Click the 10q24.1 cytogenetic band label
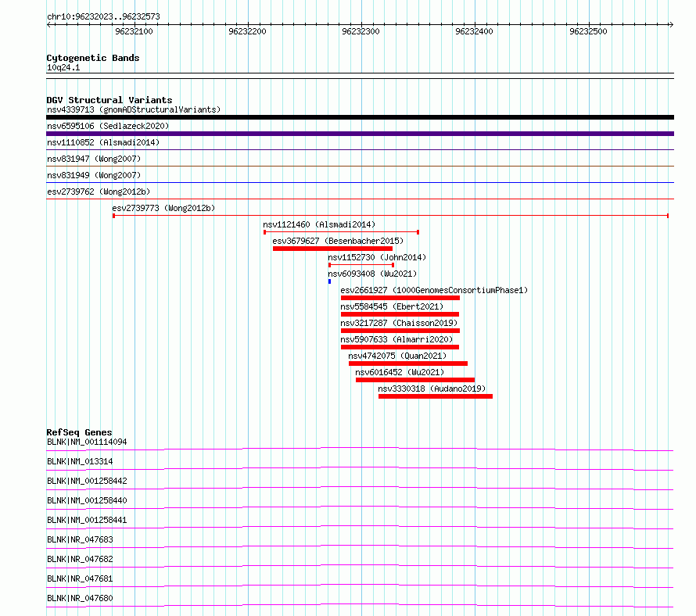696x616 pixels. [x=63, y=67]
